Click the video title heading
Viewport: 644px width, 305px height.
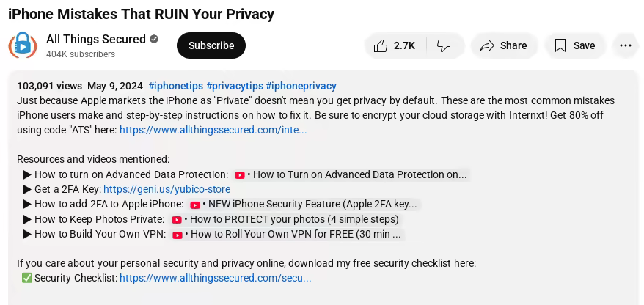coord(141,14)
